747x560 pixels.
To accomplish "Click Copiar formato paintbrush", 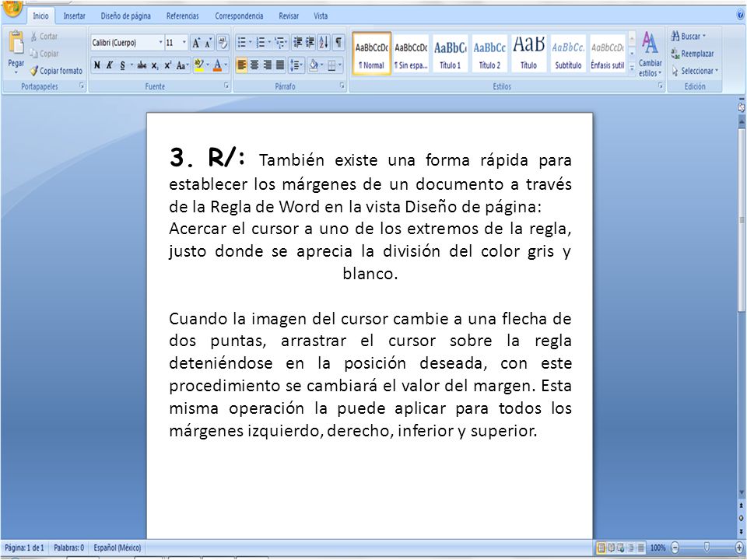I will pos(56,71).
